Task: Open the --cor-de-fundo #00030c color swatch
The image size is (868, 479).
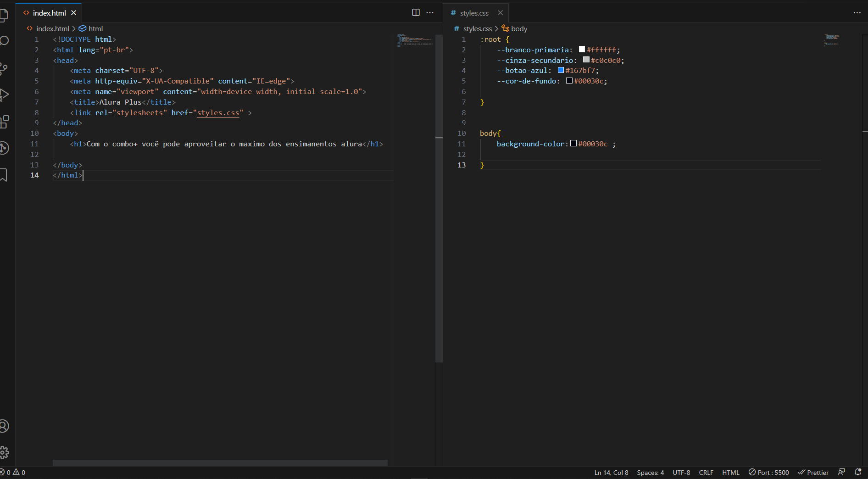Action: [x=569, y=81]
